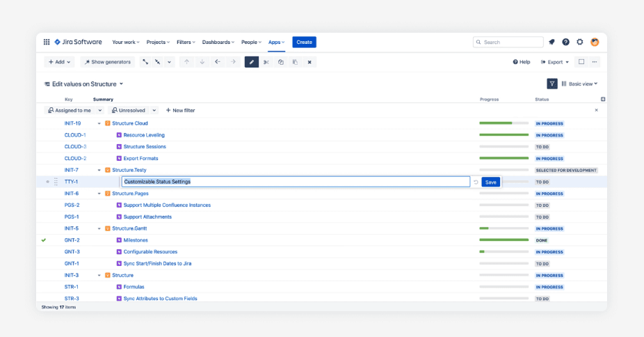
Task: Click the story icon for Milestones
Action: click(119, 240)
